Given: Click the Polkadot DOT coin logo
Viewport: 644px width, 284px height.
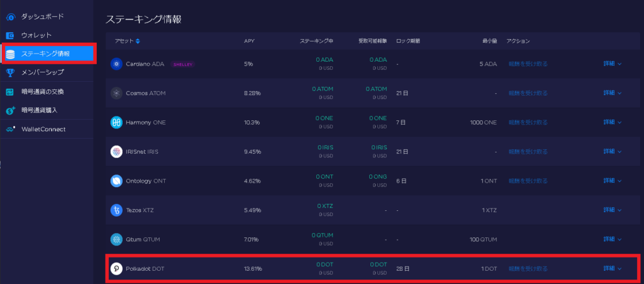Looking at the screenshot, I should tap(116, 269).
